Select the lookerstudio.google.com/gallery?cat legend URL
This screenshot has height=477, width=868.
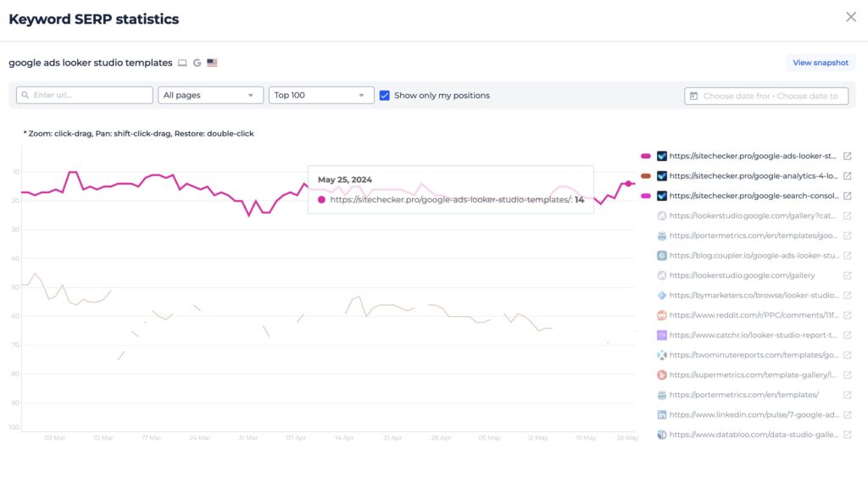point(753,216)
